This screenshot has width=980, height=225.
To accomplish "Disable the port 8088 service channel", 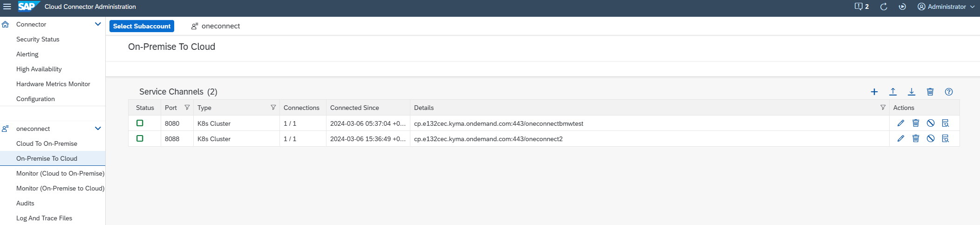I will click(931, 138).
